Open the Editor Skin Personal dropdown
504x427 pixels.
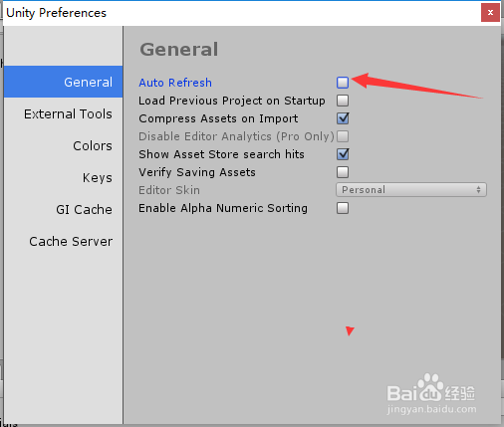[x=411, y=190]
